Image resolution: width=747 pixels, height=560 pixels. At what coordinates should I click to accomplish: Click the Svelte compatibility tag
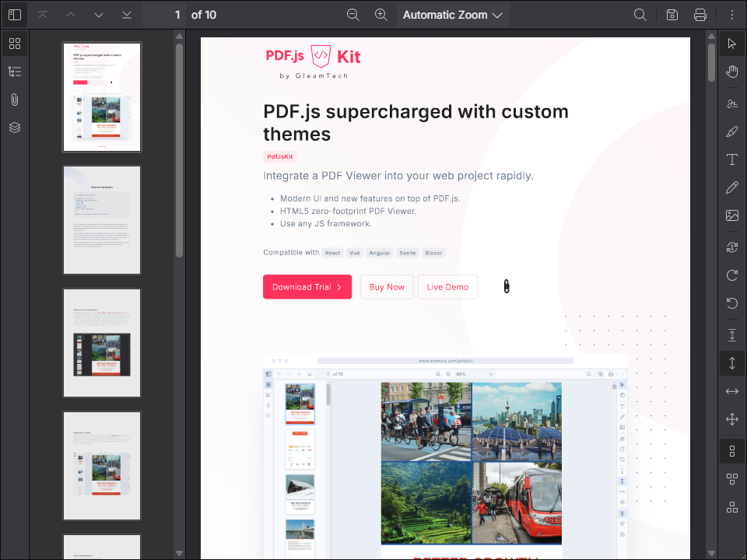coord(408,253)
